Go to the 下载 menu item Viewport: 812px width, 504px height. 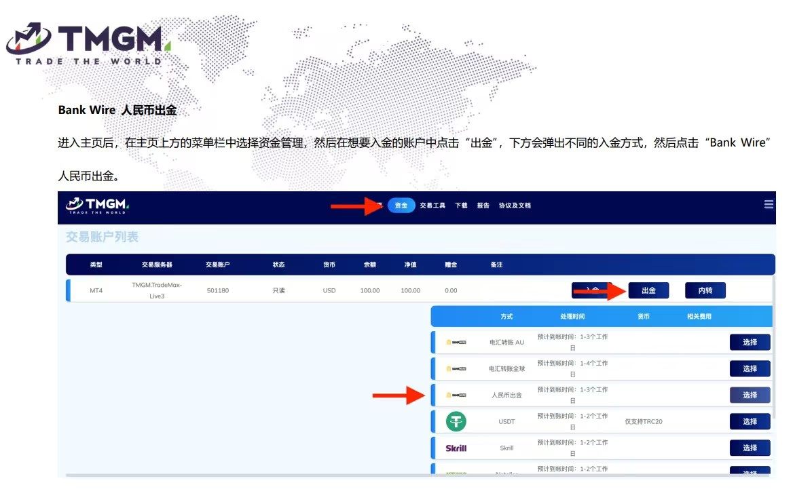[461, 206]
